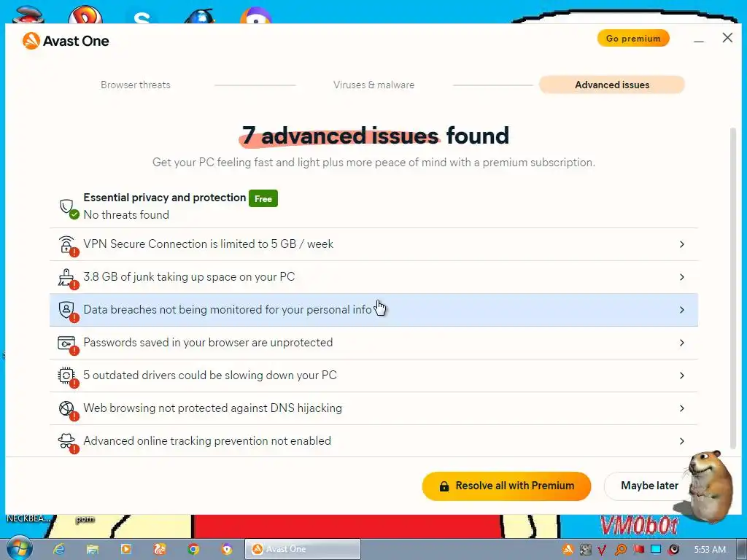Open the media player taskbar icon

[126, 549]
